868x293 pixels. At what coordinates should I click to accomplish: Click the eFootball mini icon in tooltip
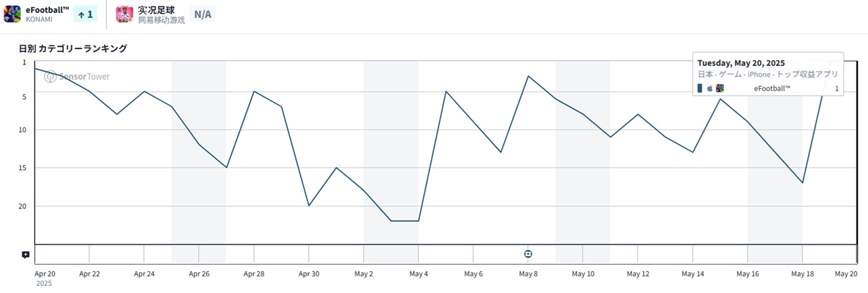pyautogui.click(x=720, y=88)
